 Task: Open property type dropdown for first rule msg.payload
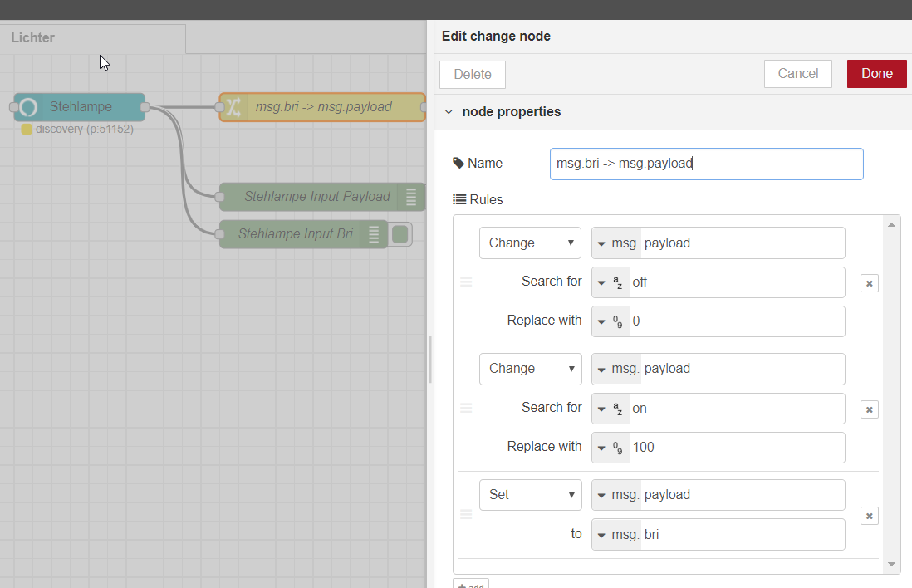pyautogui.click(x=601, y=243)
